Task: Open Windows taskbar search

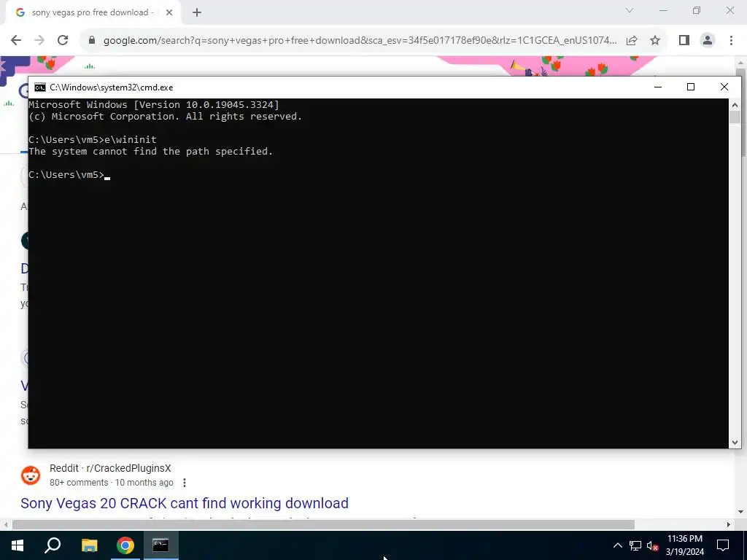Action: tap(53, 545)
